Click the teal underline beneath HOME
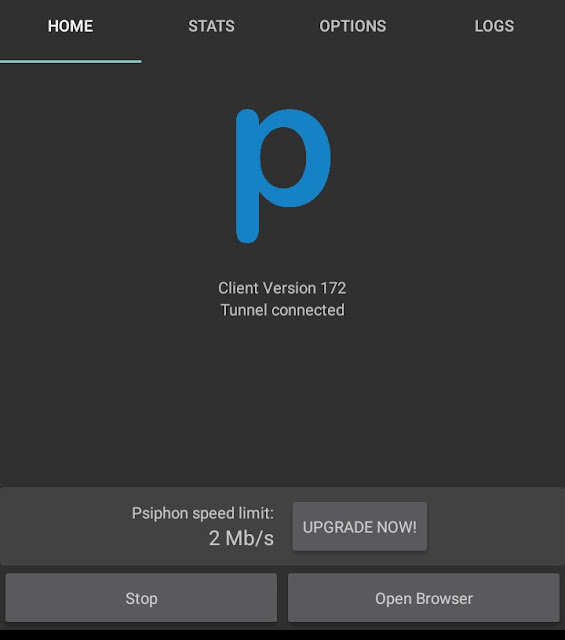The image size is (565, 640). click(x=71, y=62)
